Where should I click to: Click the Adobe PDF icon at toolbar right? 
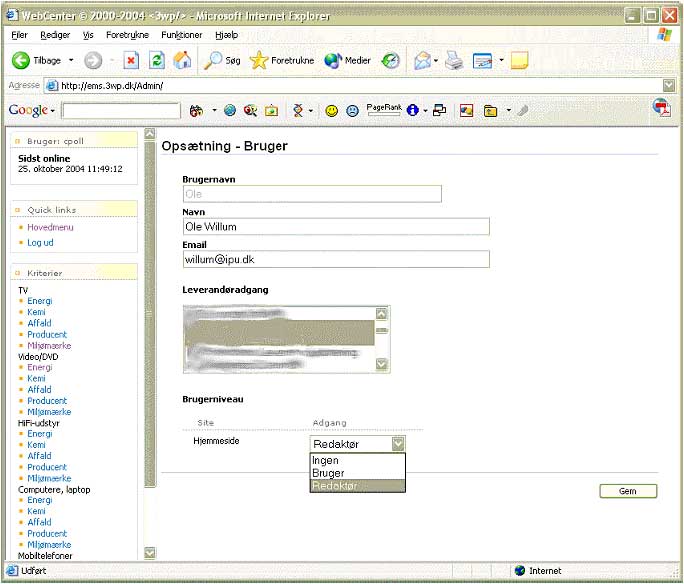tap(662, 108)
